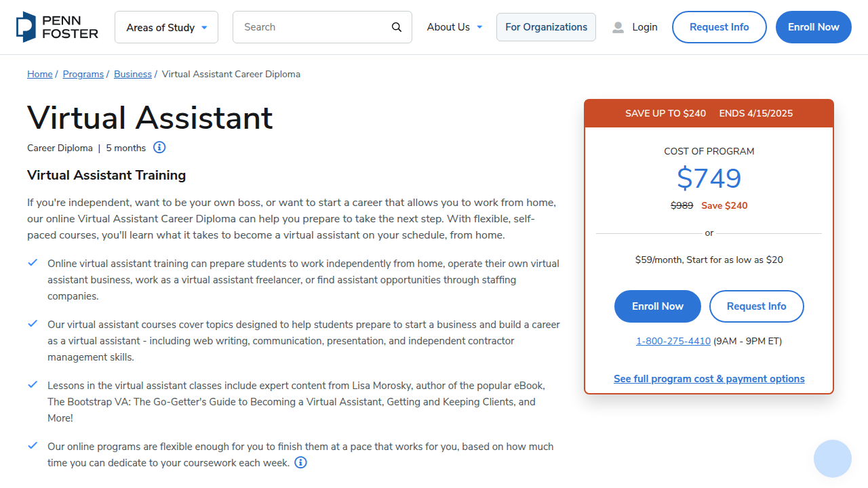Click the struck-through $989 price
The width and height of the screenshot is (868, 488).
[682, 205]
